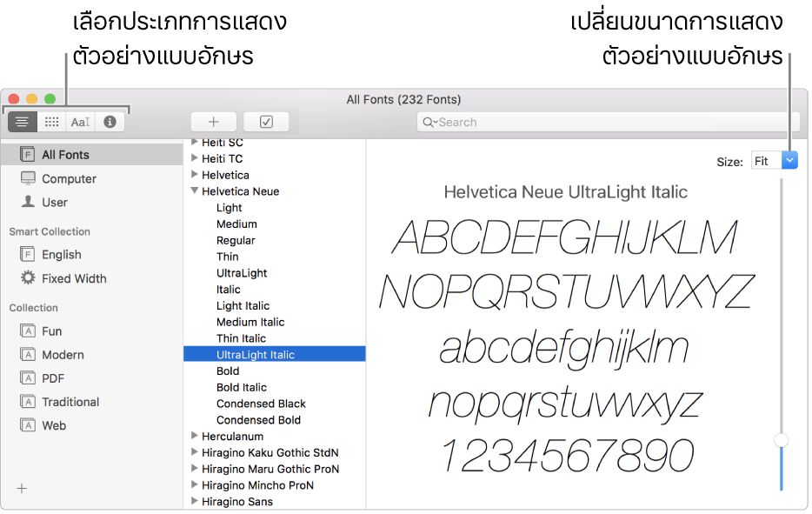Viewport: 812px width, 514px height.
Task: Switch to Custom text preview icon
Action: pos(80,123)
